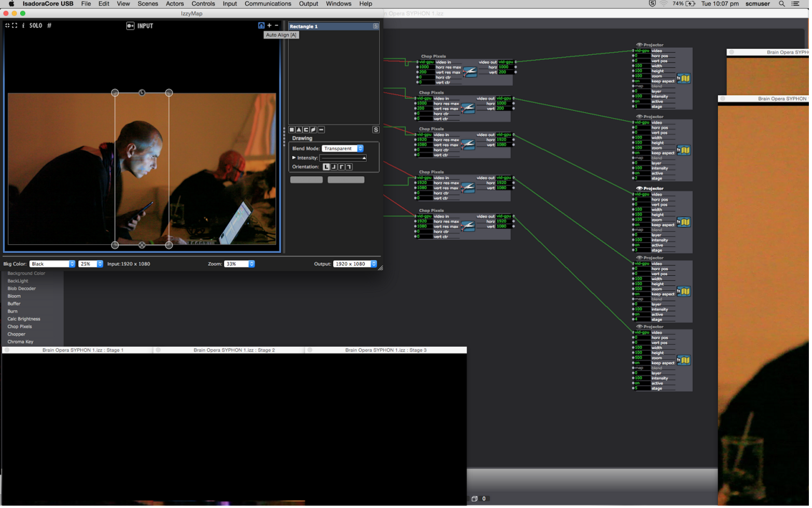Add a composite shape with the bracket icon
The width and height of the screenshot is (812, 508).
(x=306, y=130)
